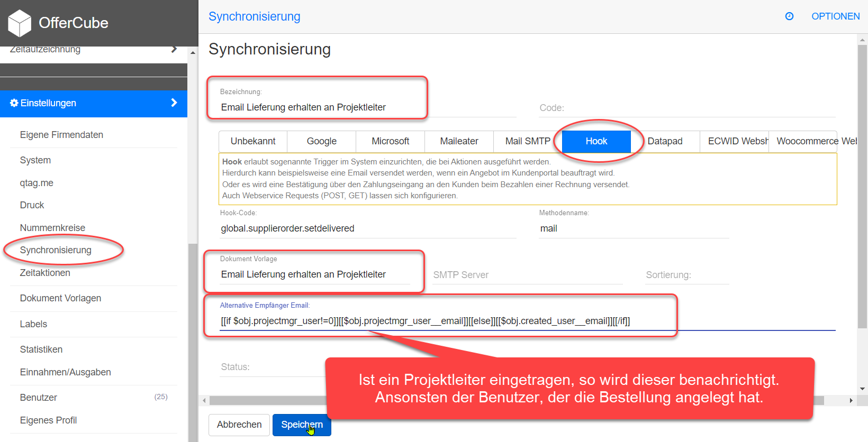Click the Methodenname field containing mail
868x442 pixels.
(x=634, y=228)
